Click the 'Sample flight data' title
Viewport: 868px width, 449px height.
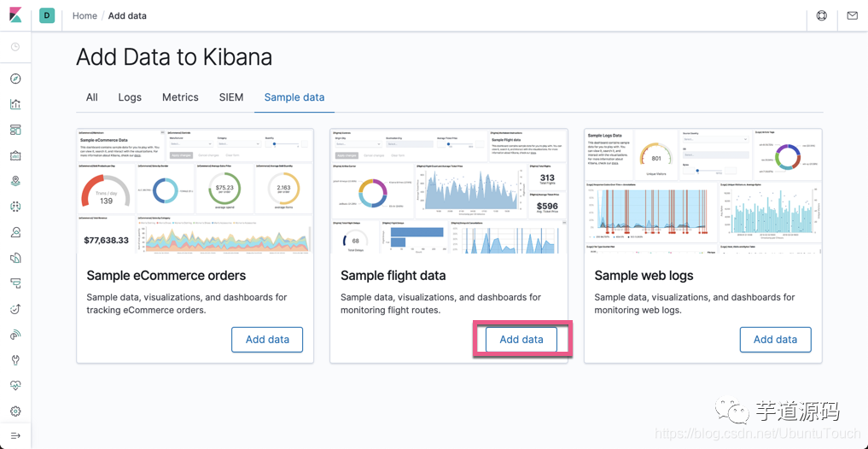(393, 276)
